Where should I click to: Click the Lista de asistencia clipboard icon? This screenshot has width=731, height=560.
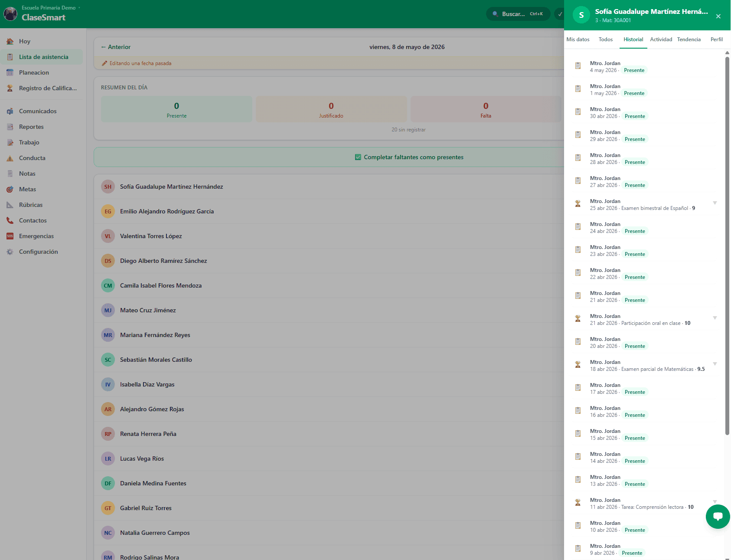pos(10,57)
